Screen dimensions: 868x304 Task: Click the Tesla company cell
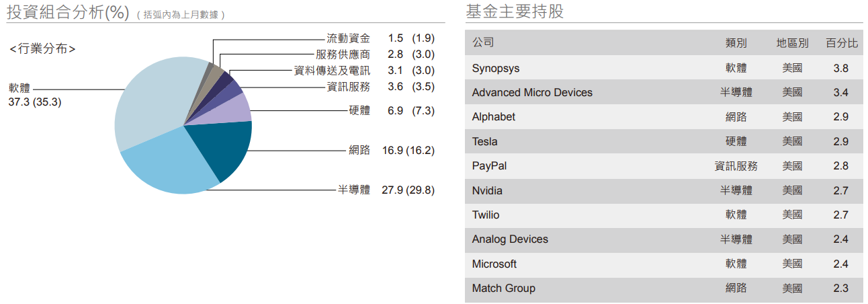[x=485, y=141]
